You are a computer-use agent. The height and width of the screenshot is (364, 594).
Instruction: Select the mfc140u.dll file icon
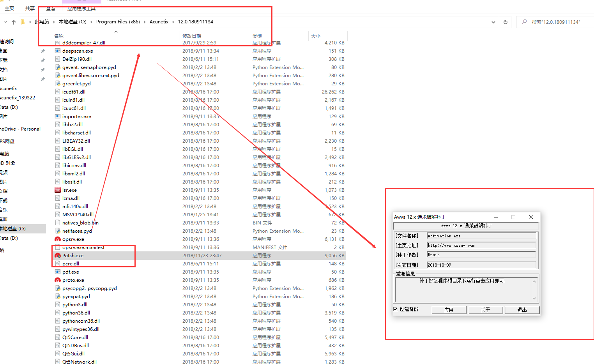click(58, 207)
